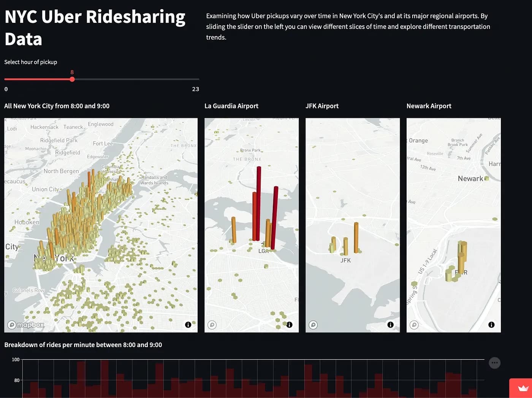Click the La Guardia Airport section title
This screenshot has width=532, height=398.
click(x=231, y=106)
